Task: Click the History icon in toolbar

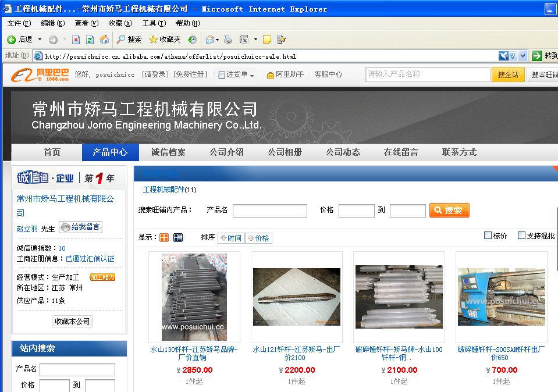Action: click(x=192, y=40)
